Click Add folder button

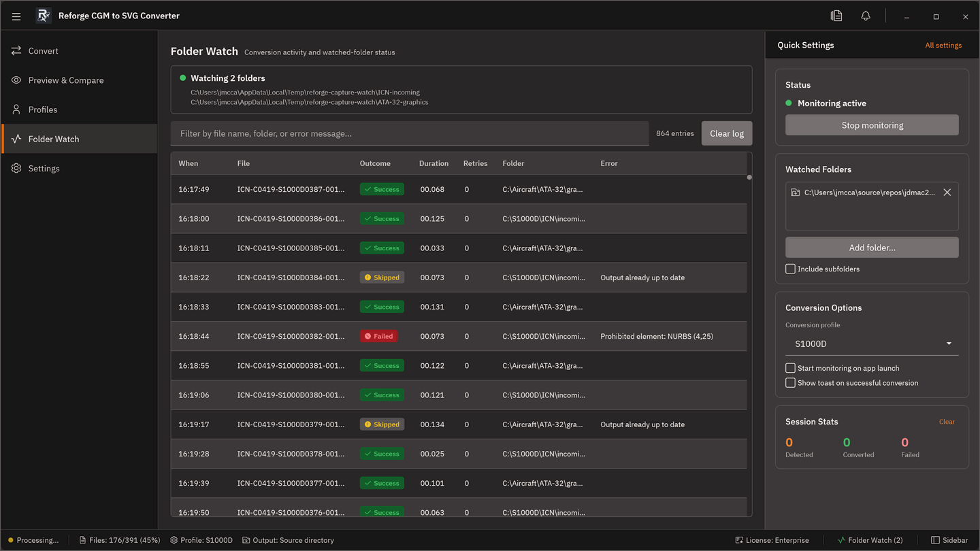[x=872, y=248]
